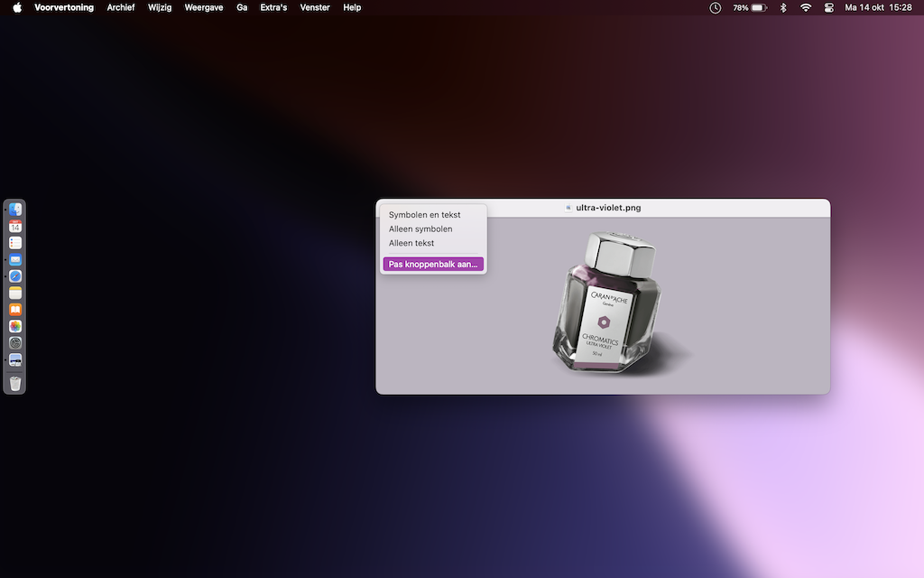The image size is (924, 578).
Task: Open the Trash in the Dock
Action: (15, 383)
